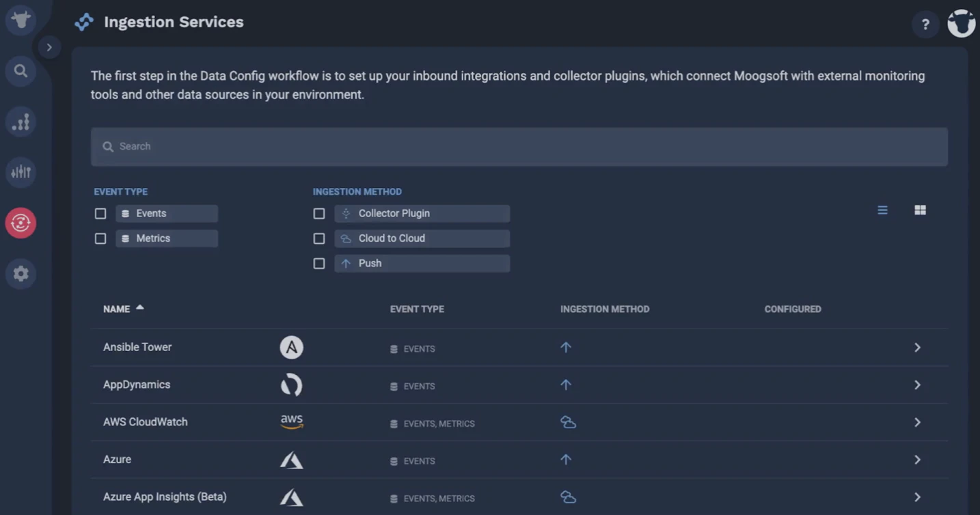
Task: Click the Moogsoft cow logo icon
Action: pos(21,20)
